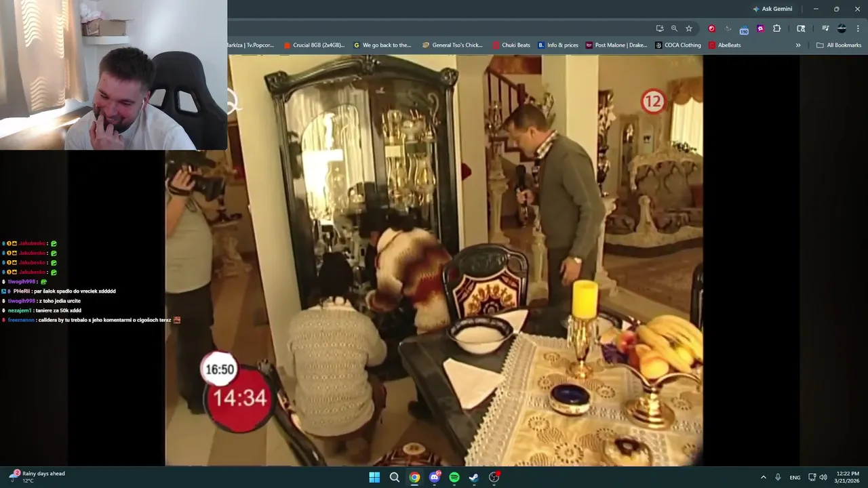
Task: Click the Chrome icon in the taskbar
Action: 414,477
